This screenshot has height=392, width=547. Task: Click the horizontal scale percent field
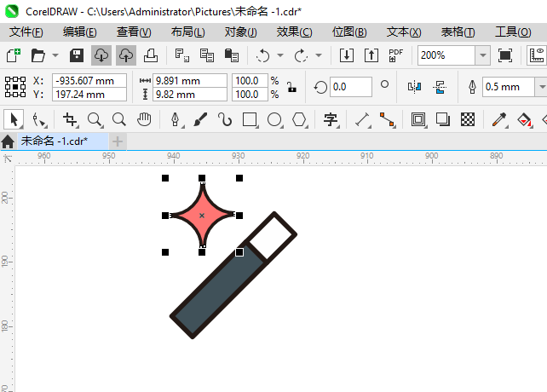[x=250, y=81]
